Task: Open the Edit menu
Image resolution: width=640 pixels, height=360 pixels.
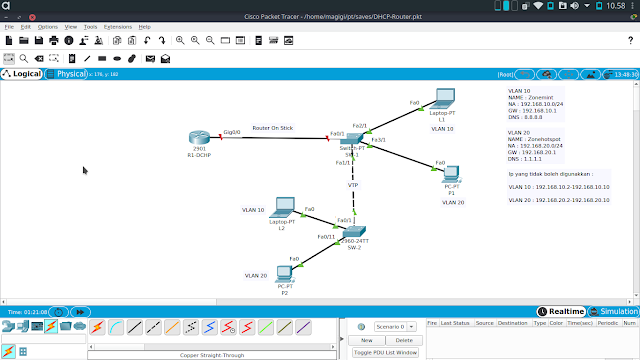Action: [x=26, y=27]
